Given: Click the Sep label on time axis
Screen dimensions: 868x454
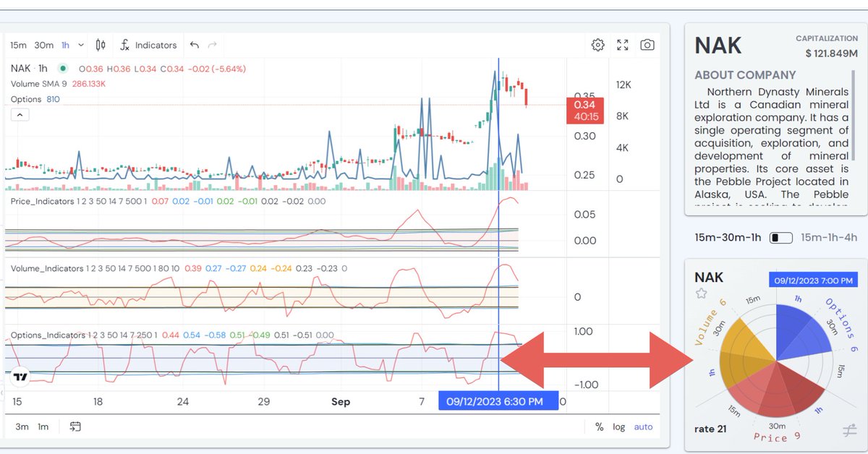Looking at the screenshot, I should pyautogui.click(x=341, y=401).
